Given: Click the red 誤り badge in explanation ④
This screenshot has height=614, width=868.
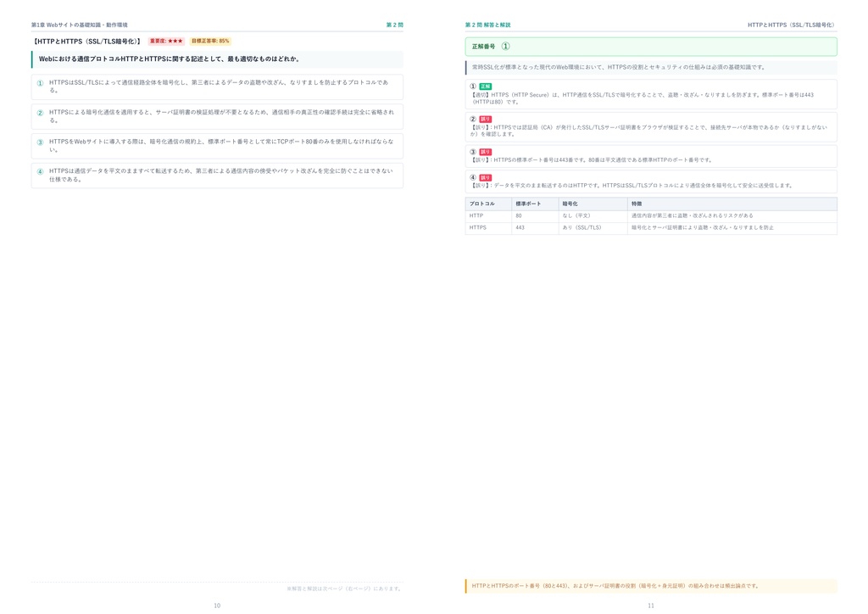Looking at the screenshot, I should (x=486, y=178).
